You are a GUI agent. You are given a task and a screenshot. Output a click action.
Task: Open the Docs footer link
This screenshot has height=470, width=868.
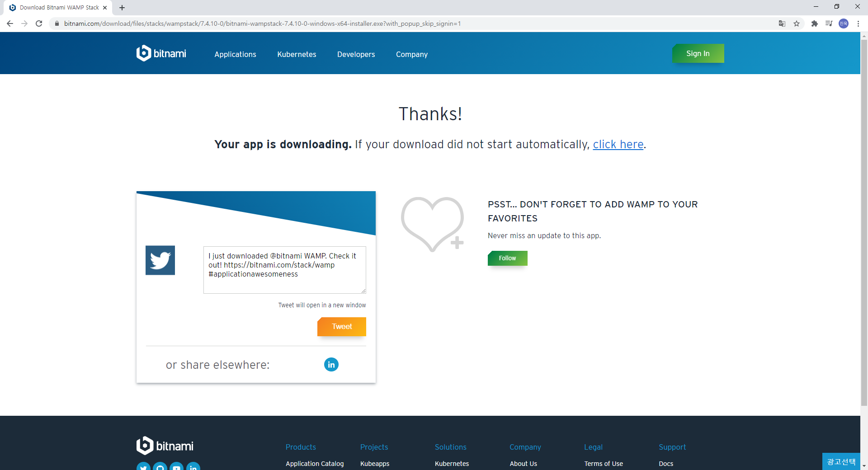click(666, 464)
